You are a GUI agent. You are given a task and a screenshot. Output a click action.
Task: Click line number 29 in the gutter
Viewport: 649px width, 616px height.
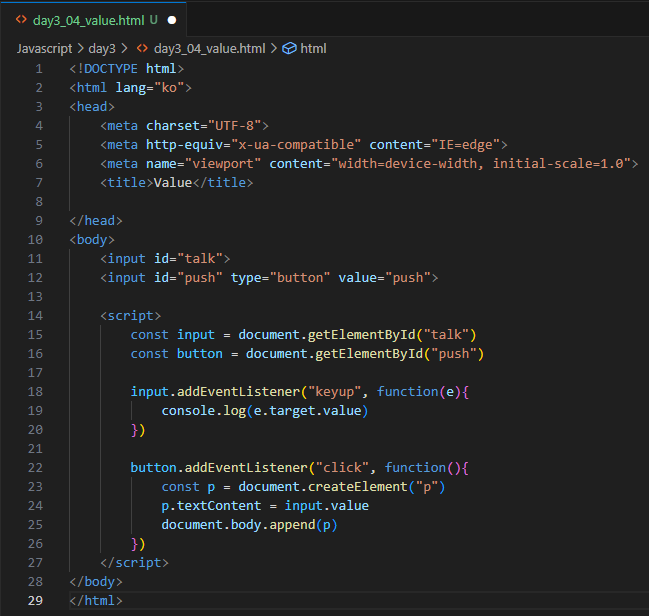pos(35,601)
